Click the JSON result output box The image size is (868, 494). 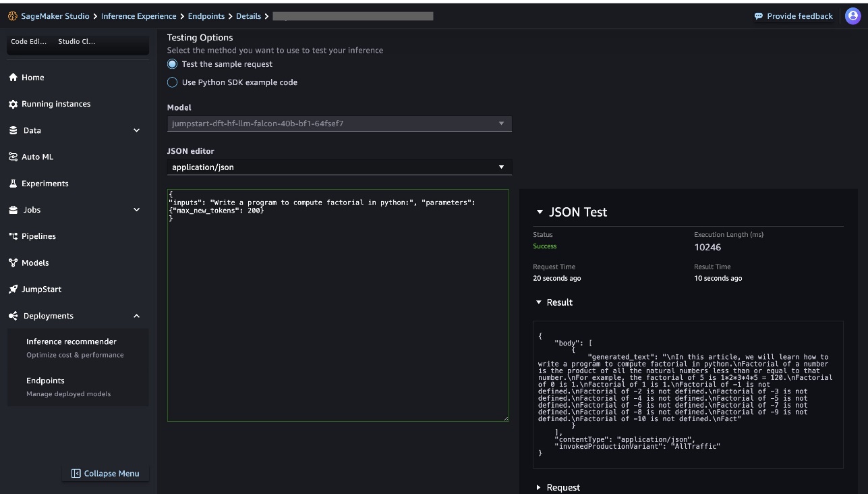click(688, 395)
